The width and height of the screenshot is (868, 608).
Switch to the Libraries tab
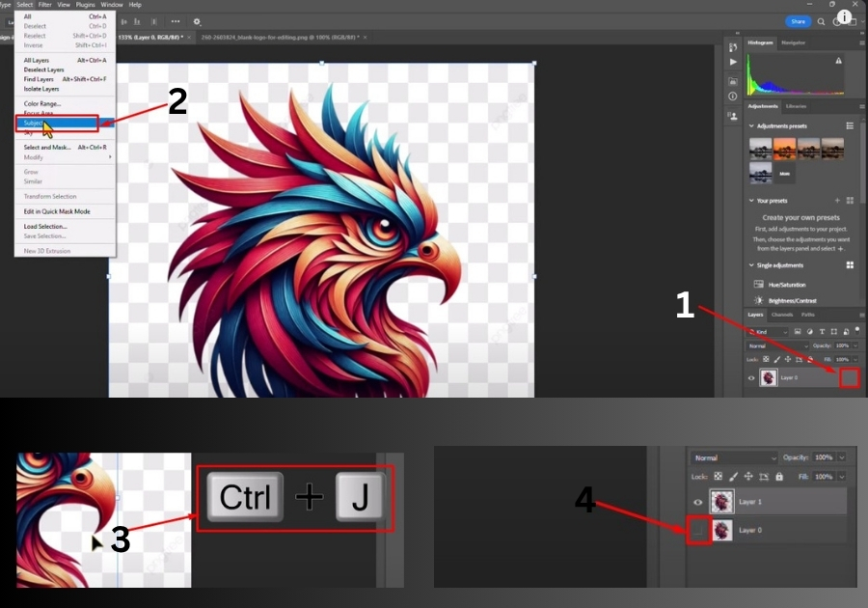tap(796, 106)
